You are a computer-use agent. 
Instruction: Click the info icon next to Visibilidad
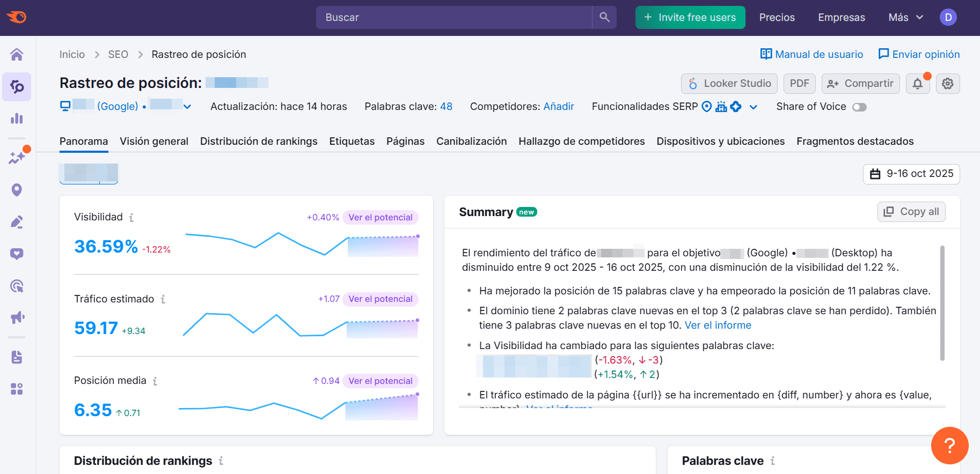pyautogui.click(x=131, y=217)
